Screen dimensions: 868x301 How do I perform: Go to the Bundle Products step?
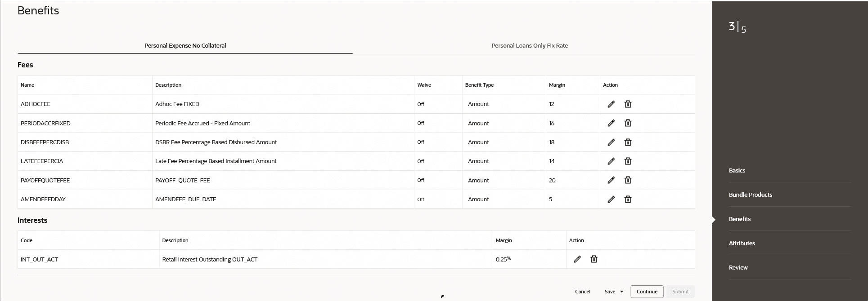(x=751, y=195)
